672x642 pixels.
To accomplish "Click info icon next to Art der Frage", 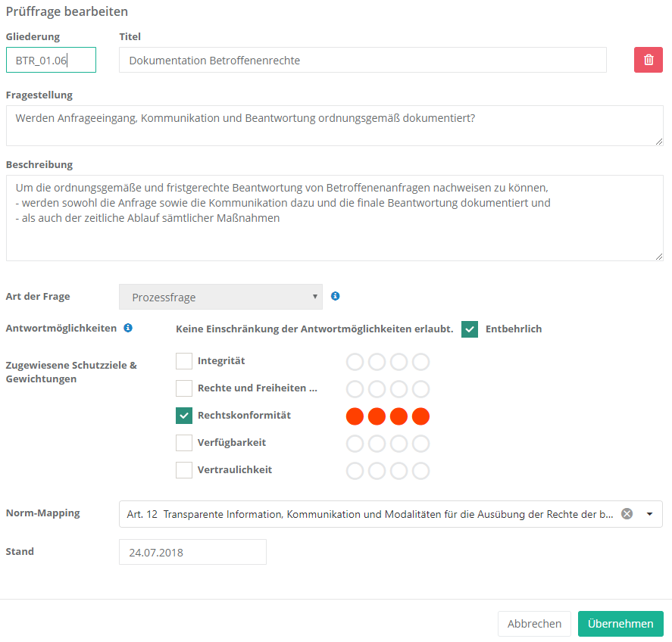I will point(336,296).
